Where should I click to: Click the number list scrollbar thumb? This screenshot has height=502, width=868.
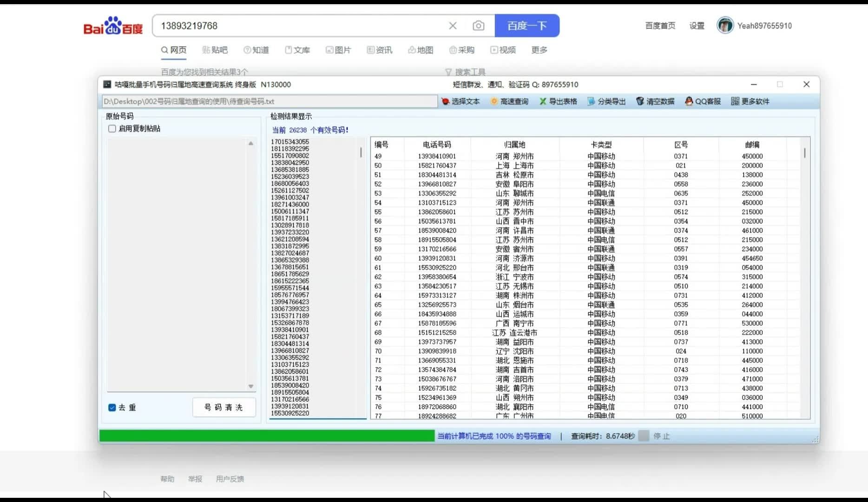coord(361,152)
